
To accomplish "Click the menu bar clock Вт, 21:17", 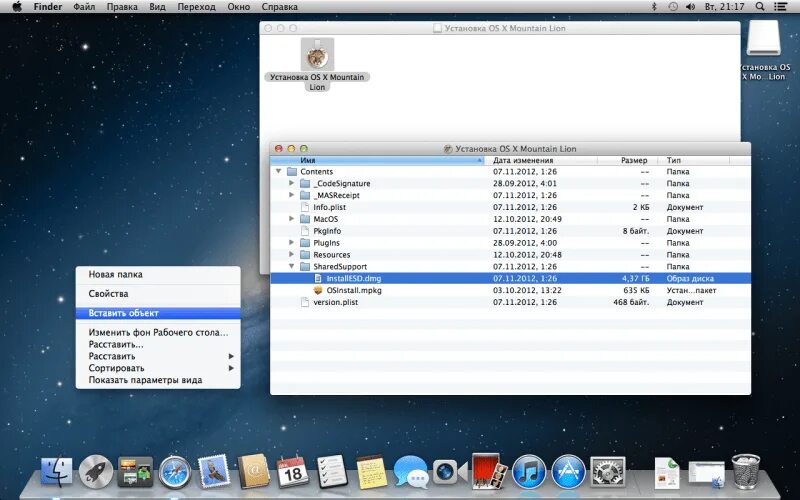I will pyautogui.click(x=724, y=7).
